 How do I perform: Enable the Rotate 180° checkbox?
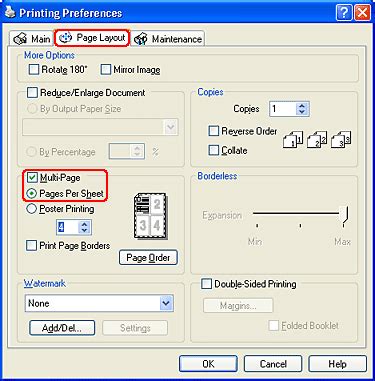click(x=34, y=70)
